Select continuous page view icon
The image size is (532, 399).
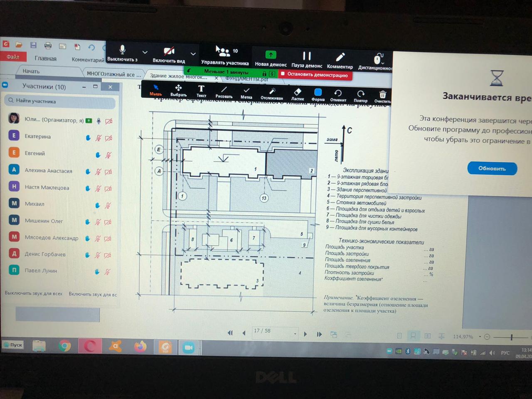click(413, 336)
